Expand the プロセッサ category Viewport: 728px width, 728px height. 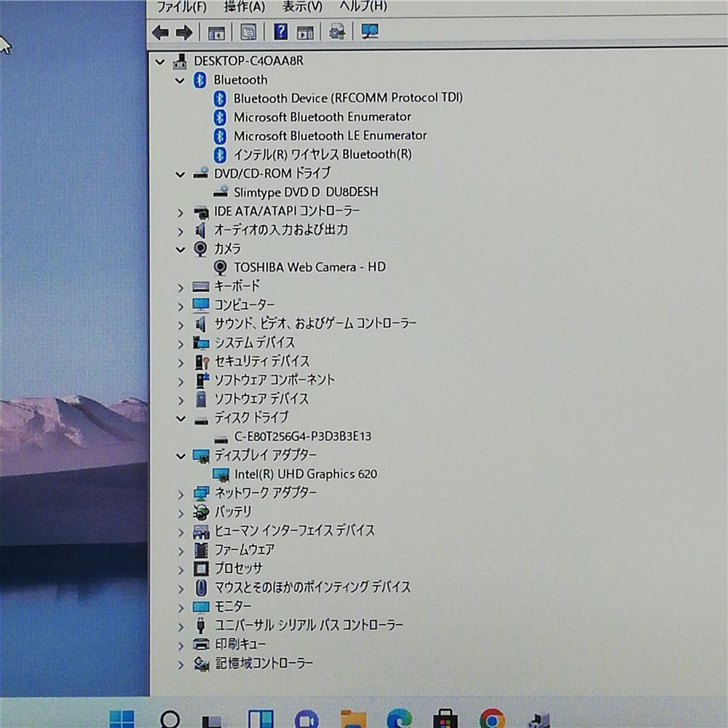tap(181, 569)
